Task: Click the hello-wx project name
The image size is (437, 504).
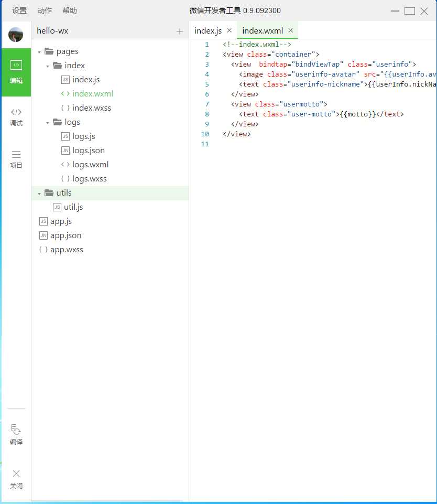Action: 52,31
